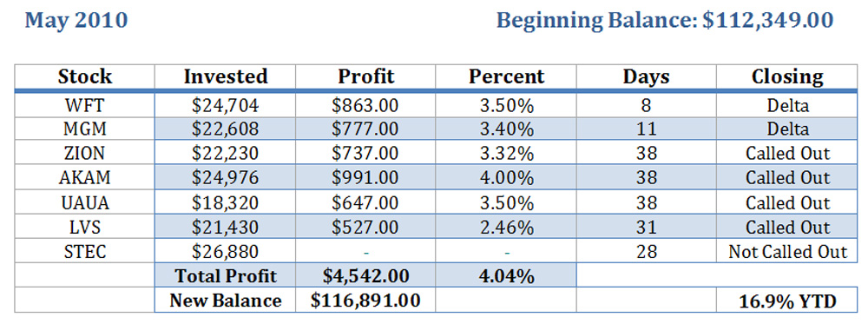Select the Percent column header
This screenshot has height=324, width=868.
point(506,76)
